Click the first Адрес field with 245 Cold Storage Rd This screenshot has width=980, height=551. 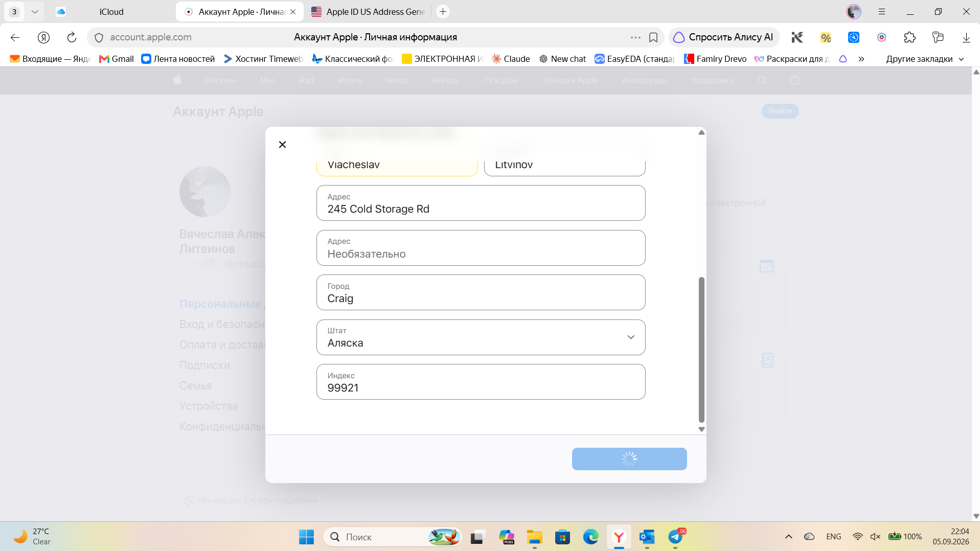click(x=481, y=203)
